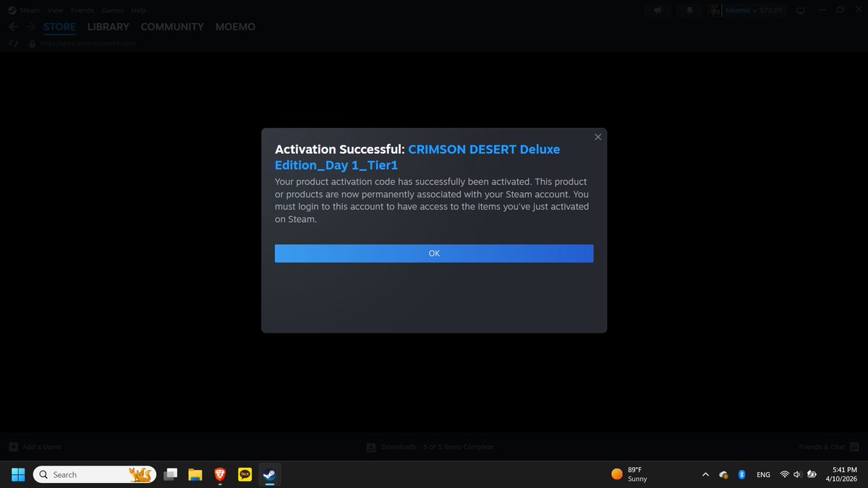Screen dimensions: 868x488
Task: Click the Moemo profile avatar
Action: (715, 10)
